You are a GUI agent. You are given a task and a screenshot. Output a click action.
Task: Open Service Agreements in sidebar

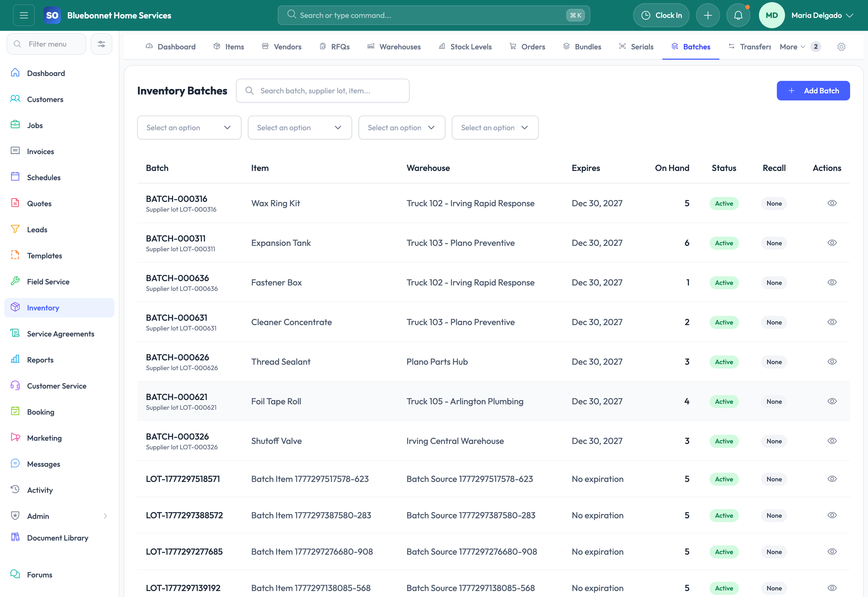59,334
